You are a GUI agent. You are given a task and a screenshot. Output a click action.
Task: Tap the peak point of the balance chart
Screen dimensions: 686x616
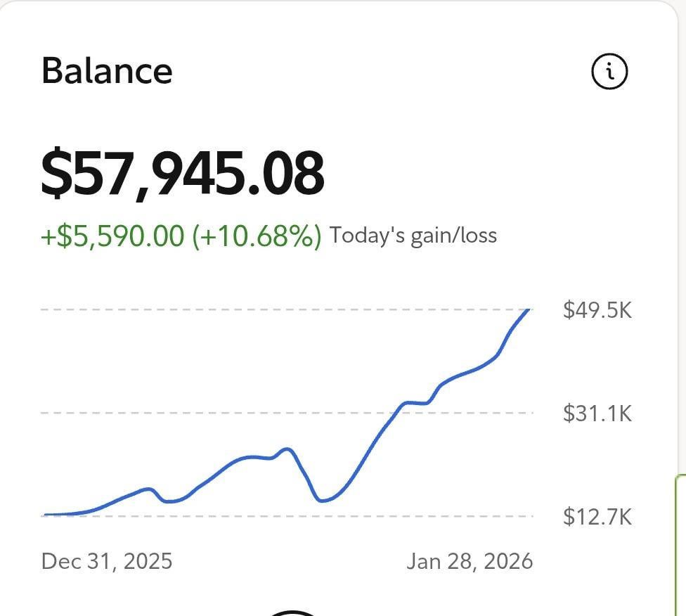click(529, 309)
